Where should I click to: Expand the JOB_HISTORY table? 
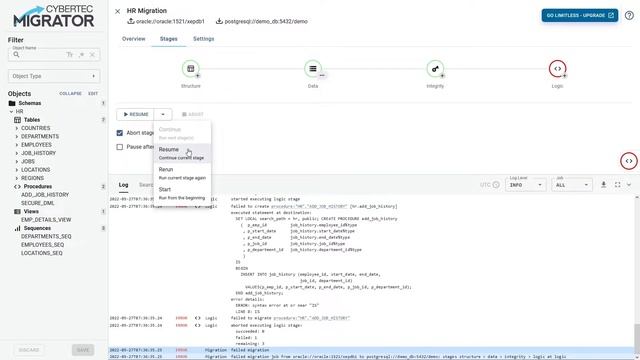click(x=17, y=153)
